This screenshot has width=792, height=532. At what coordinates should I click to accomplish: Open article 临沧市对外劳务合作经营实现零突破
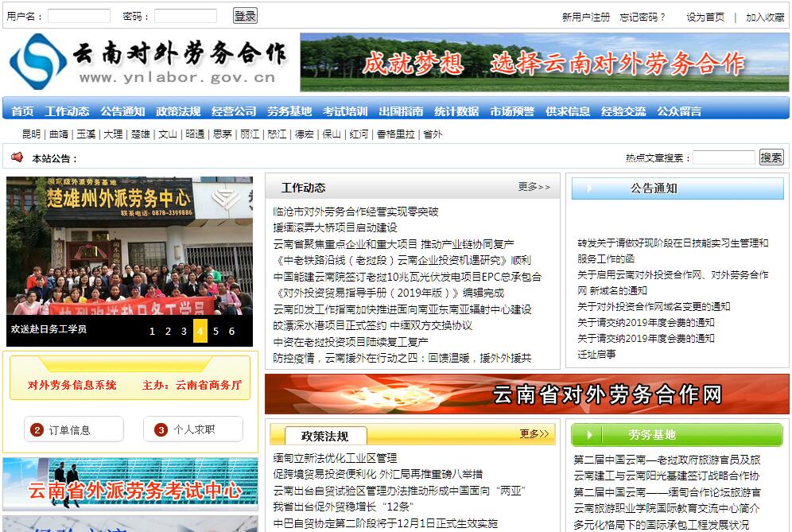[x=355, y=212]
